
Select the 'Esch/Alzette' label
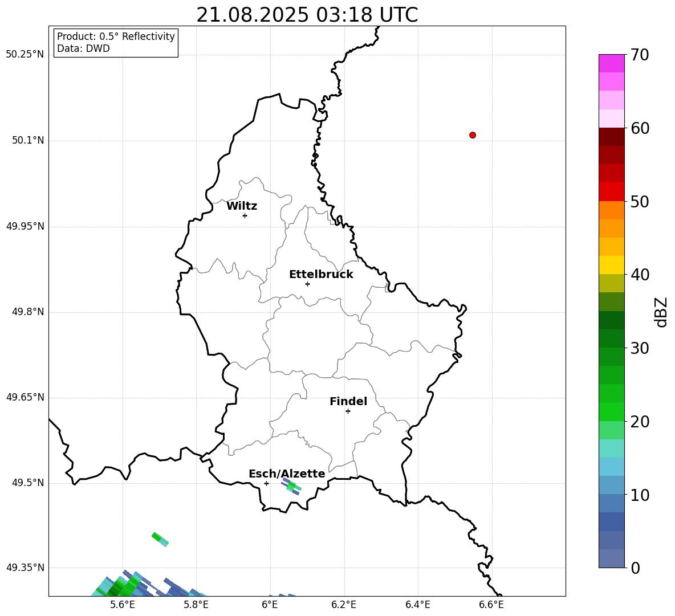click(287, 474)
